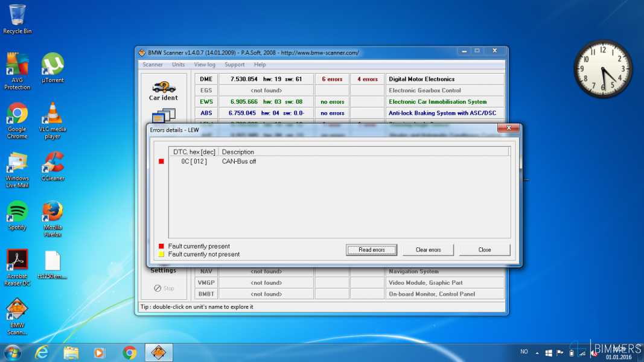Click the BMBT unit name

pyautogui.click(x=206, y=294)
